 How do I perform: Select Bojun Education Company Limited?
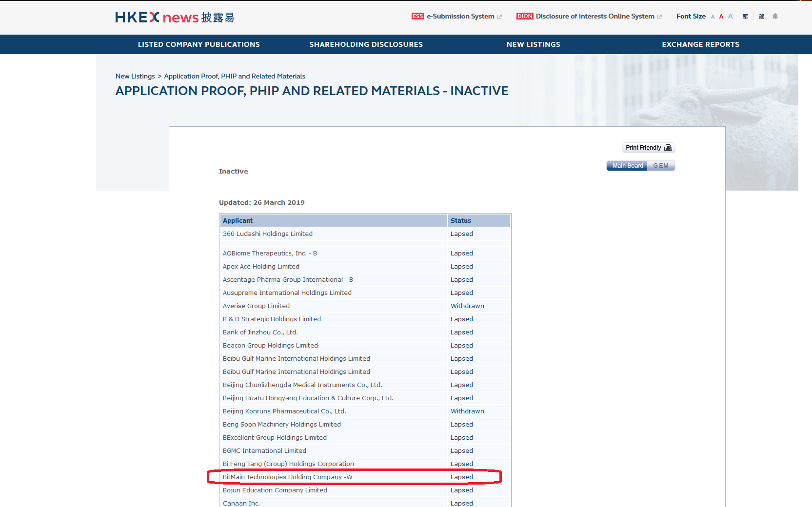pos(275,490)
